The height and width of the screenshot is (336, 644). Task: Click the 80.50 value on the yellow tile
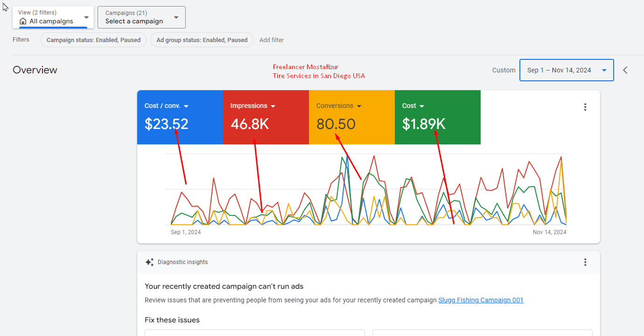pos(336,124)
